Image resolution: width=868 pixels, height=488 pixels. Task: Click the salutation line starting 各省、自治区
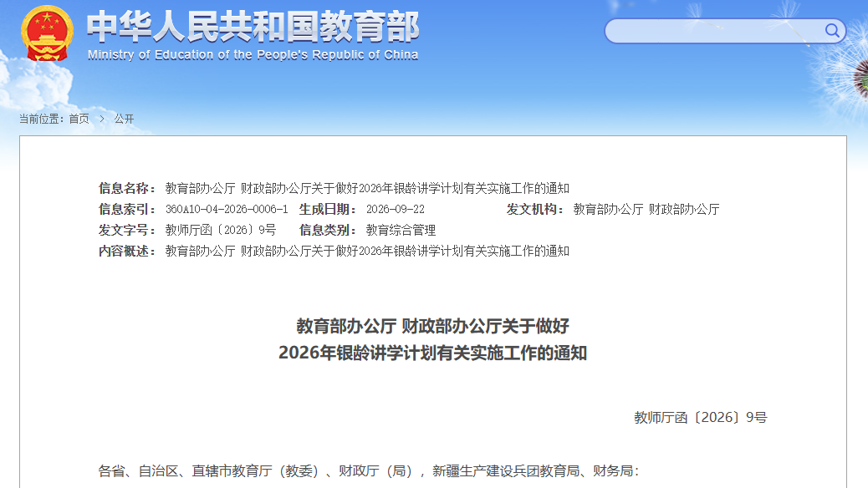(370, 471)
